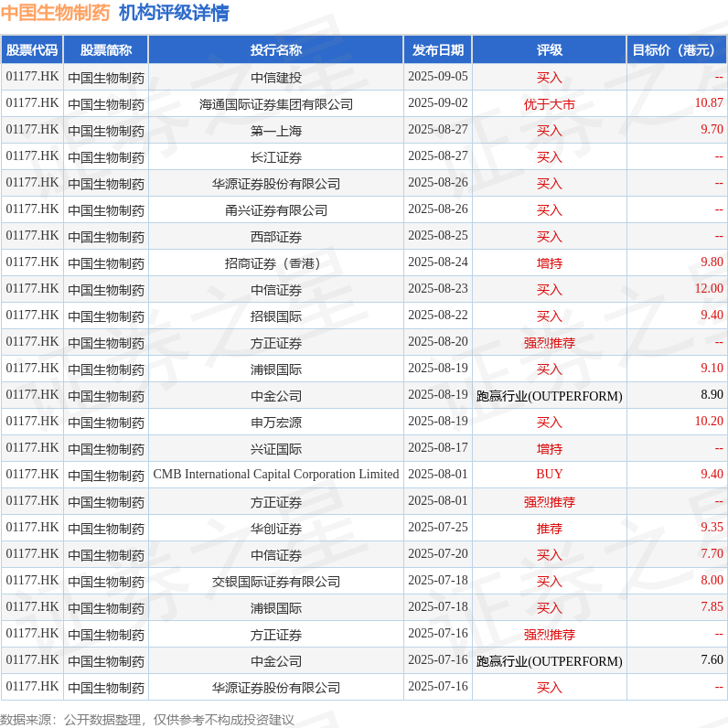Viewport: 728px width, 728px height.
Task: Click the target price 10.87
Action: point(709,102)
